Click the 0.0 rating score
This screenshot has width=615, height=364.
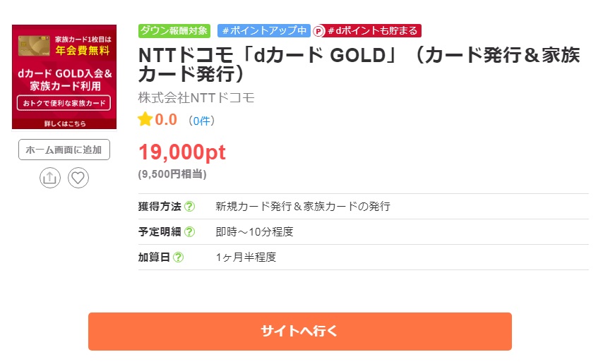tap(166, 119)
